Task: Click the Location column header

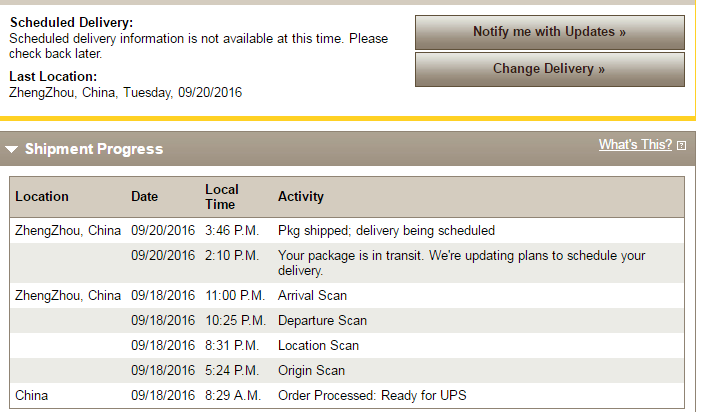Action: click(42, 197)
